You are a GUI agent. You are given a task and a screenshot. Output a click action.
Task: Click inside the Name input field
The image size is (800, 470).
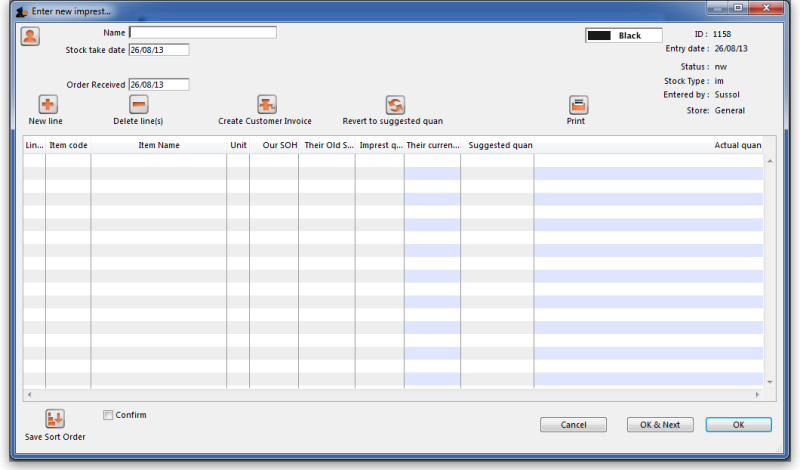click(202, 32)
